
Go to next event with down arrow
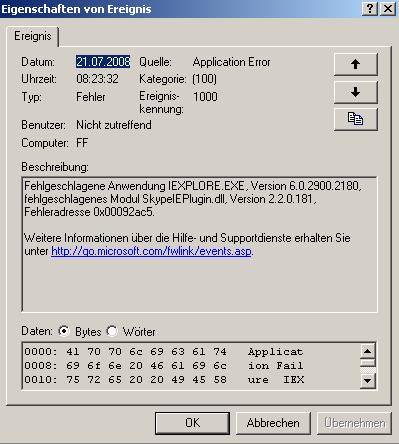click(x=356, y=92)
